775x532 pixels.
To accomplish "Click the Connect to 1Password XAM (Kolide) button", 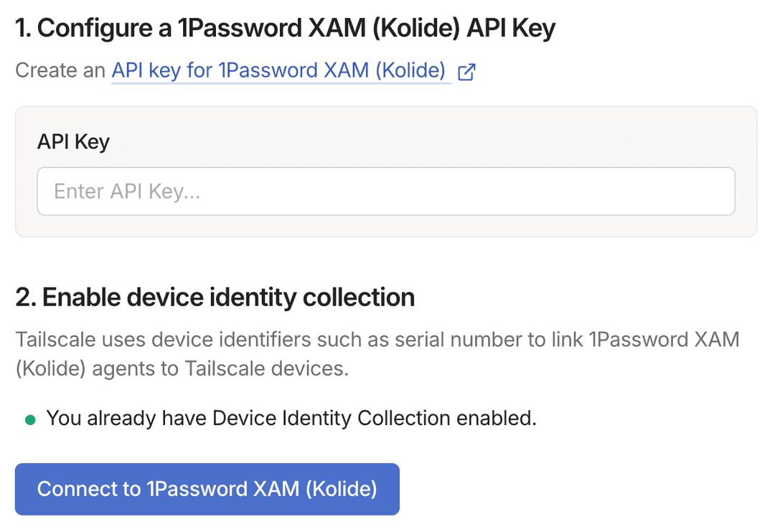I will pos(207,489).
